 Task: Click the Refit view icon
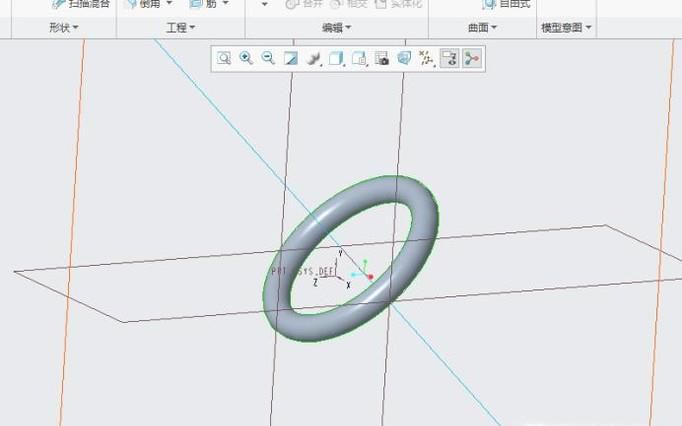(225, 59)
